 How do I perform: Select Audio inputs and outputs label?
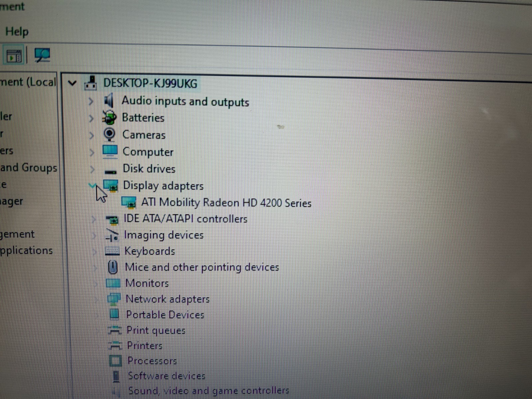point(185,101)
